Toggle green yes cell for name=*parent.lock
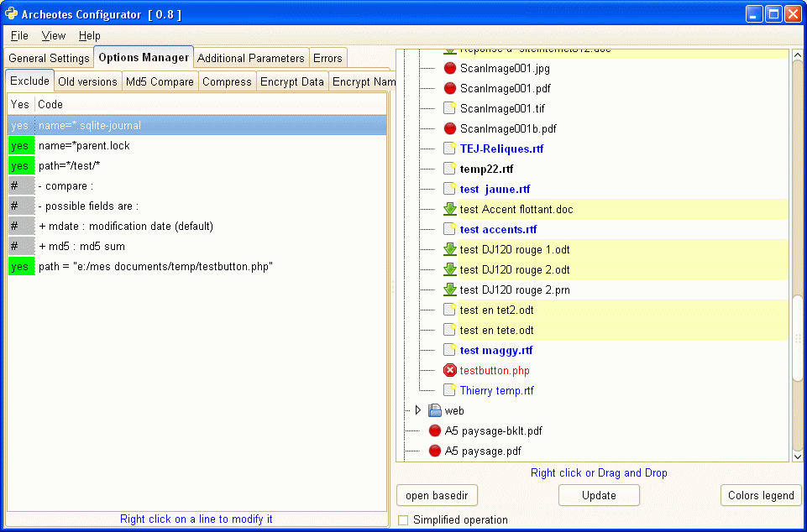The width and height of the screenshot is (807, 532). 20,146
